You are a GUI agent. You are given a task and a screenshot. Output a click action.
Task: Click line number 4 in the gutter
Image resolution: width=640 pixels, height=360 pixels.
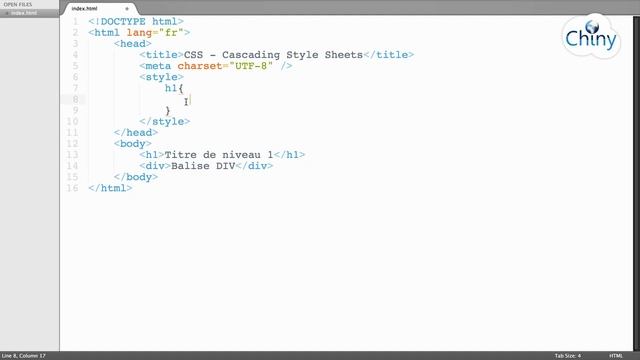[x=75, y=55]
